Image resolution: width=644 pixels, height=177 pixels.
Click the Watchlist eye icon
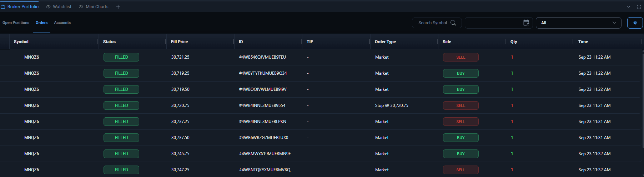48,7
